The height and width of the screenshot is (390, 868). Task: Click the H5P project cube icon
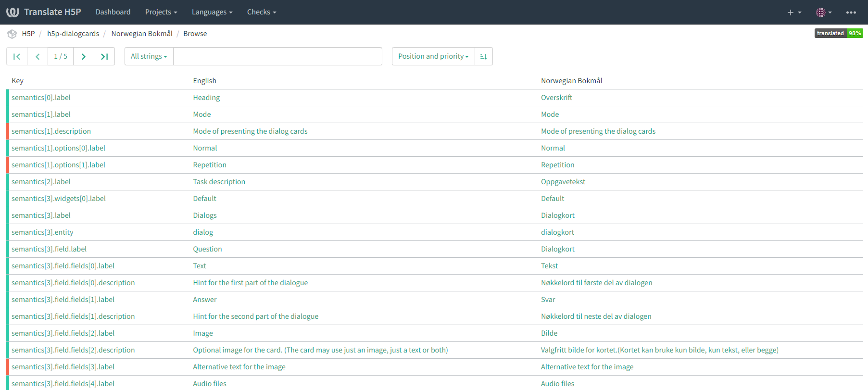pyautogui.click(x=12, y=34)
